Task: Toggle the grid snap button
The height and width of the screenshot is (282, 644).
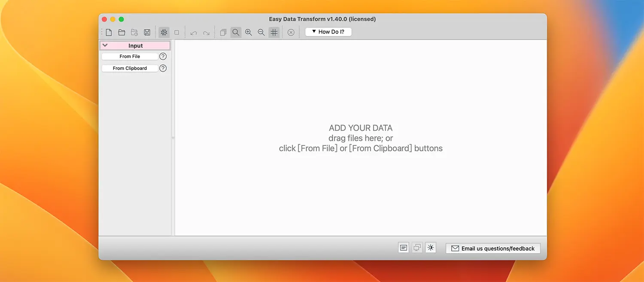Action: [x=274, y=32]
